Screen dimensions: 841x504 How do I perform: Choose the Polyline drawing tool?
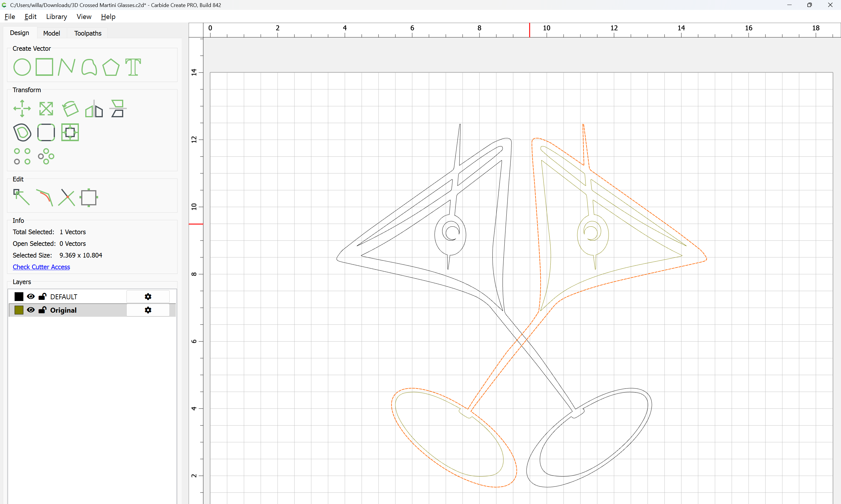66,67
